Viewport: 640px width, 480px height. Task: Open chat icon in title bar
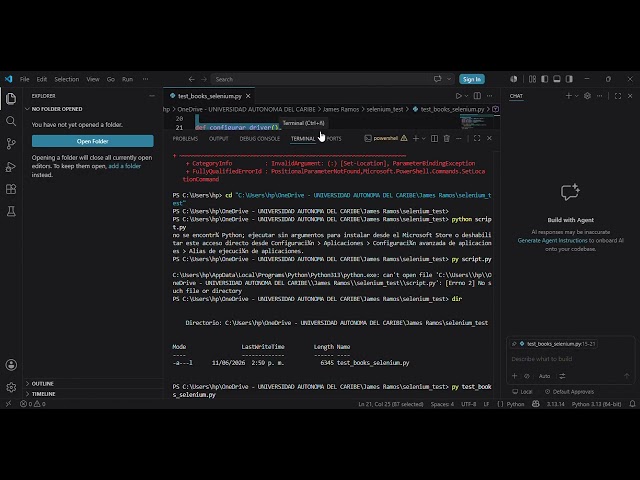[x=438, y=79]
